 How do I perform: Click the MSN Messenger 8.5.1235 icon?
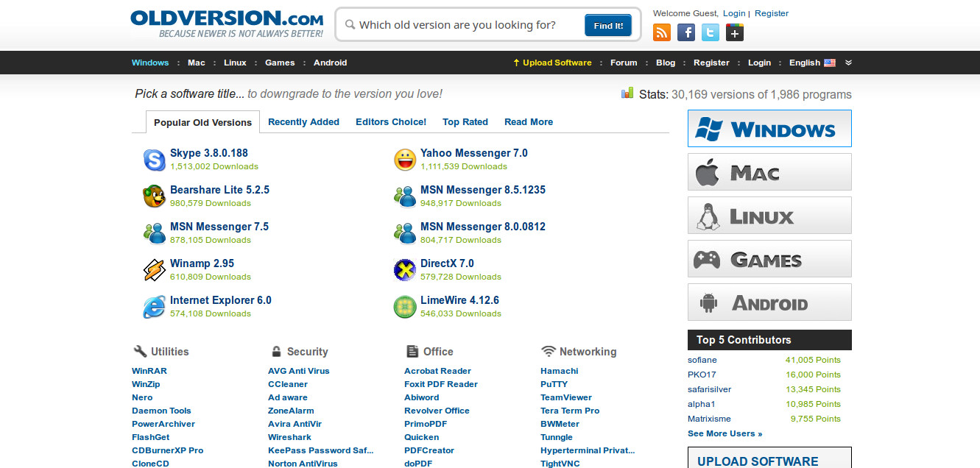pos(405,196)
